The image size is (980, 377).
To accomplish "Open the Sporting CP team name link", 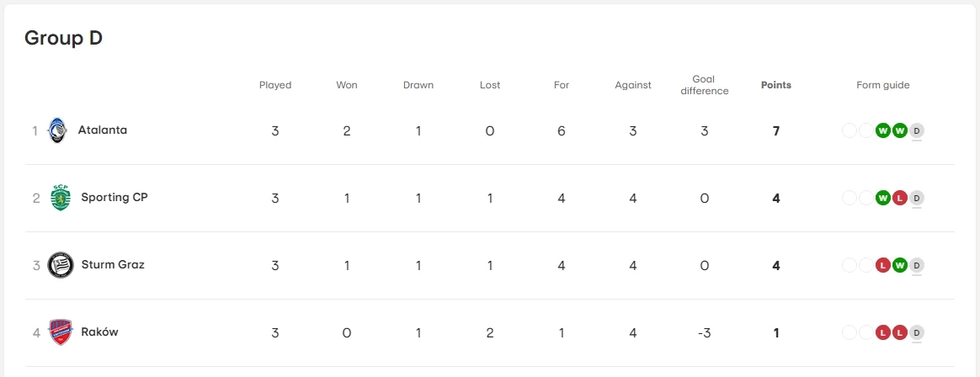I will [x=115, y=198].
